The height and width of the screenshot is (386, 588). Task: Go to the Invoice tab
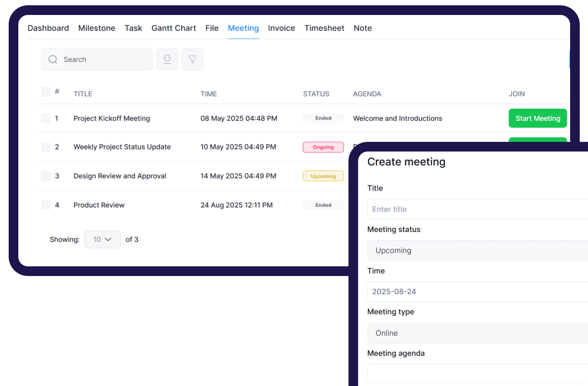pos(281,28)
